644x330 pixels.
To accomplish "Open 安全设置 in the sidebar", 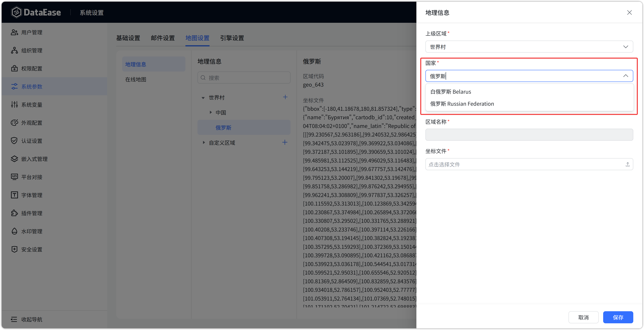I will [x=55, y=249].
